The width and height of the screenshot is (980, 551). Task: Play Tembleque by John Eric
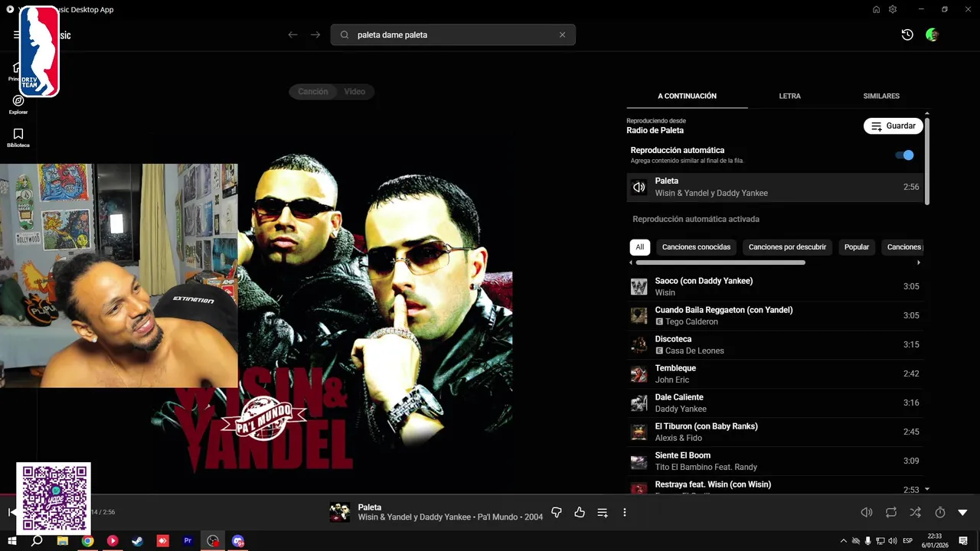(775, 373)
